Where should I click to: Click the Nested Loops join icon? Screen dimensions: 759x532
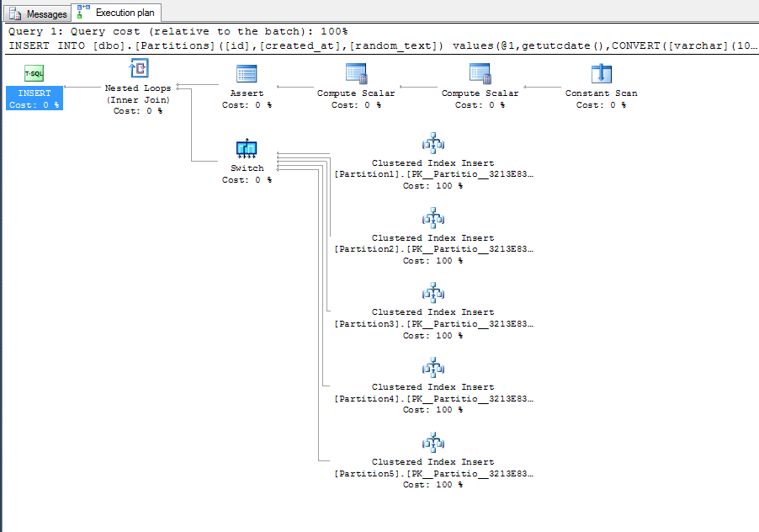138,69
